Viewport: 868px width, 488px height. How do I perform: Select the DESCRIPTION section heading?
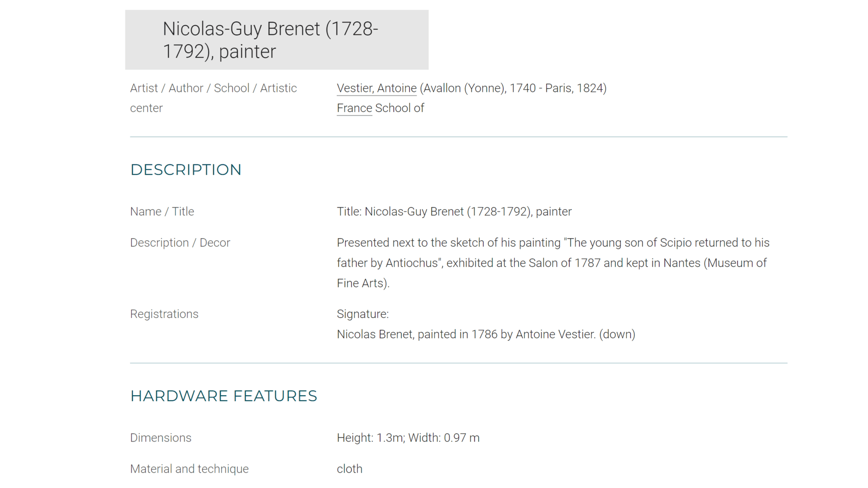186,170
